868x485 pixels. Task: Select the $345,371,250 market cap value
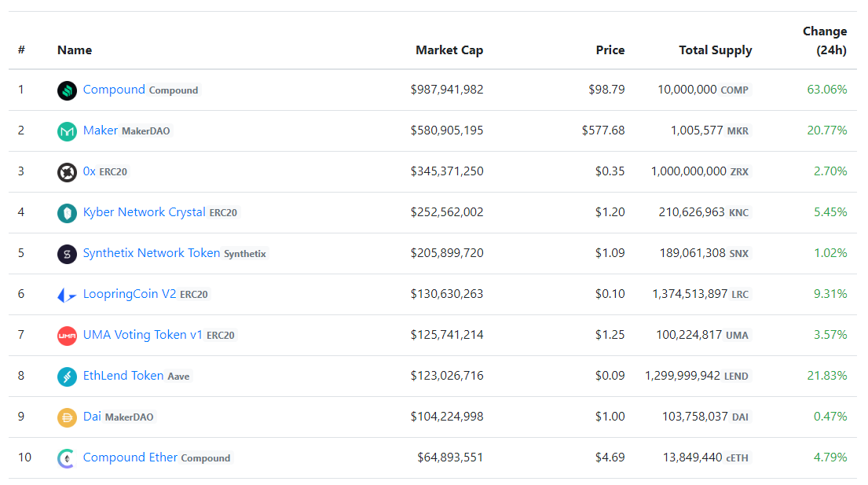point(447,171)
